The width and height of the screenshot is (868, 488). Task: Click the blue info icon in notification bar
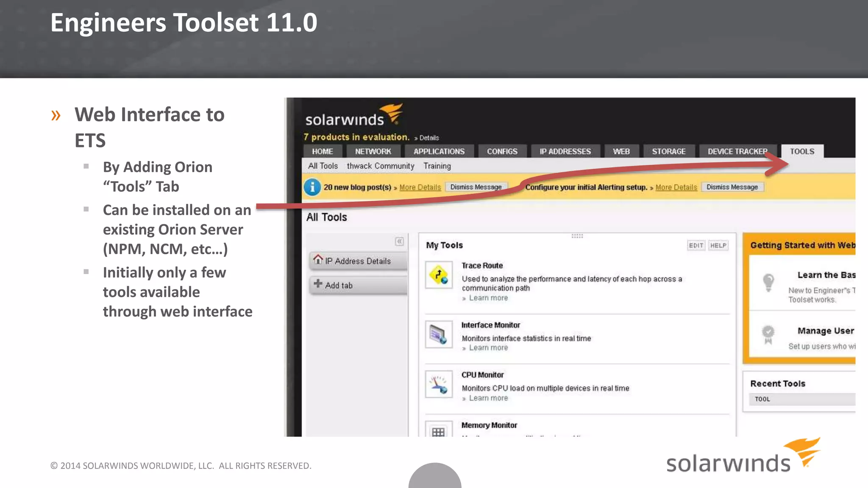click(x=312, y=187)
